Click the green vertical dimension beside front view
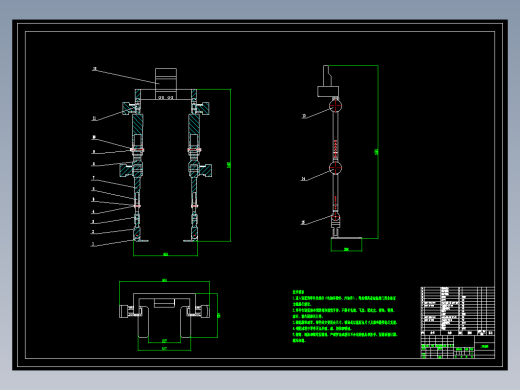520x390 pixels. [229, 165]
